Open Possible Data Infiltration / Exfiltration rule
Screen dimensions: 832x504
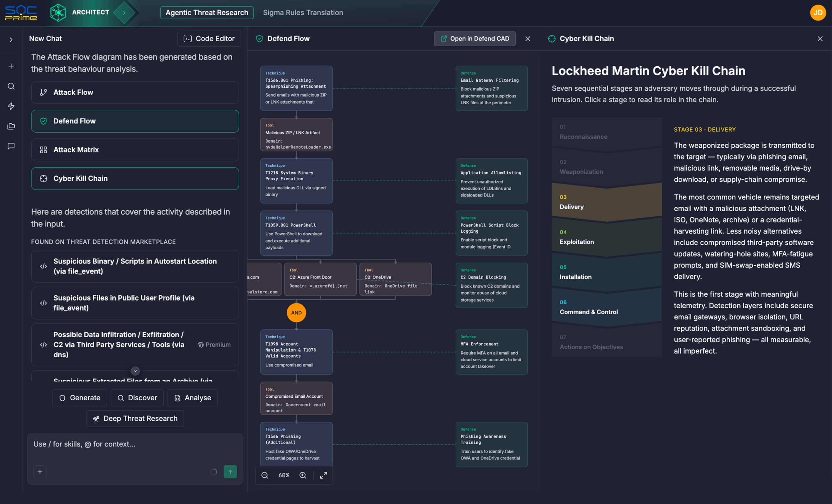[135, 345]
